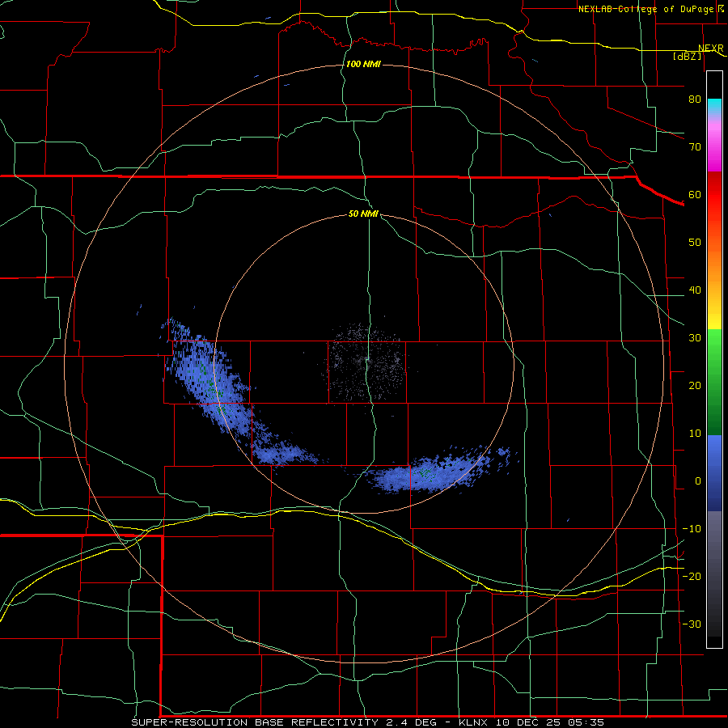Click the 10 DEC 25 date in the caption
Image resolution: width=728 pixels, height=728 pixels.
pos(527,722)
